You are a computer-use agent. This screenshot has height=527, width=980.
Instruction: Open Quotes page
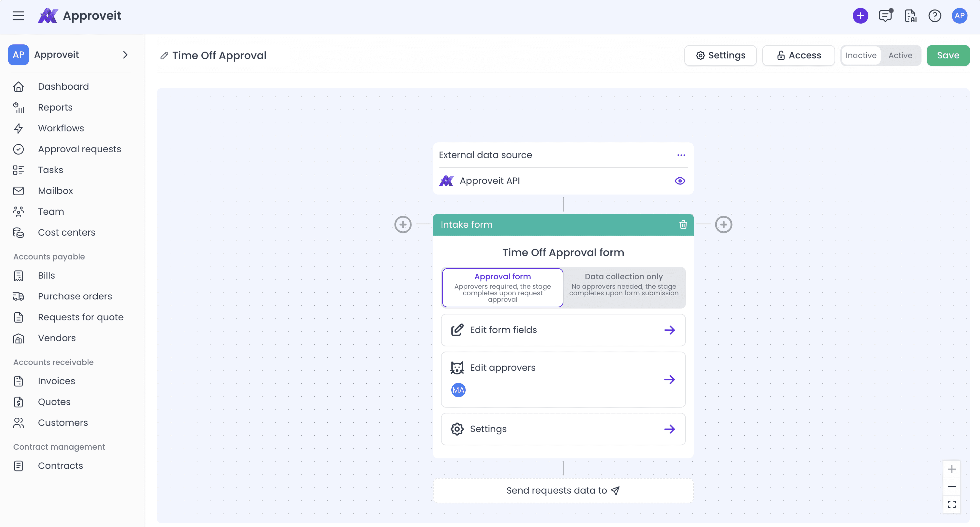pyautogui.click(x=54, y=402)
